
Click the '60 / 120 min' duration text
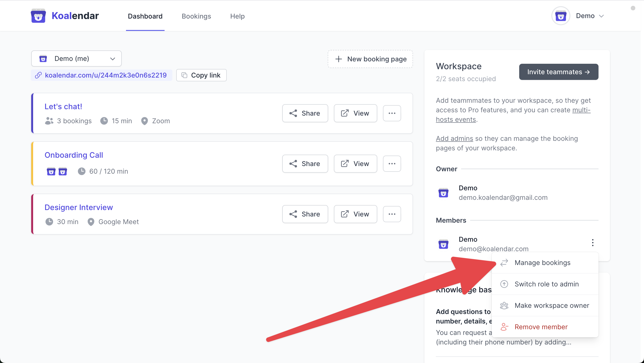109,171
